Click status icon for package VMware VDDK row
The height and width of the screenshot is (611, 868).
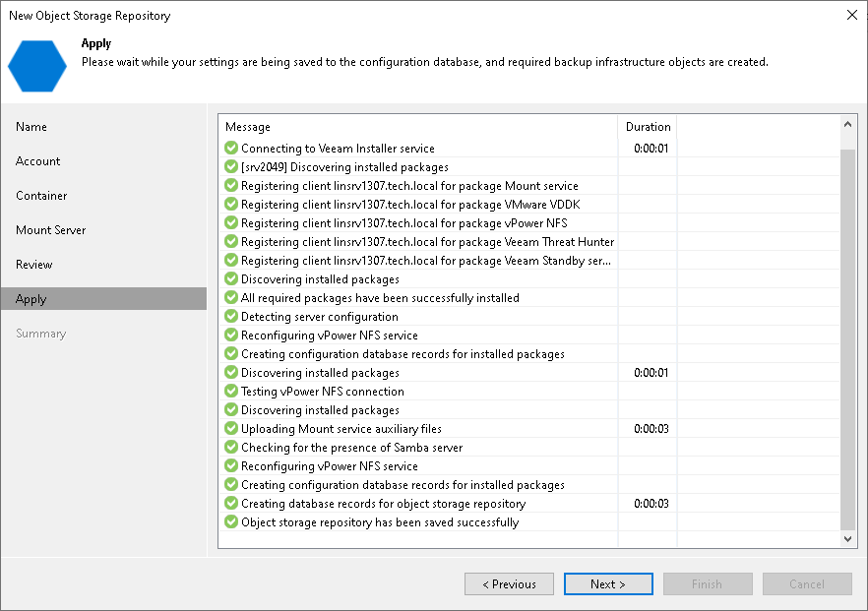231,205
